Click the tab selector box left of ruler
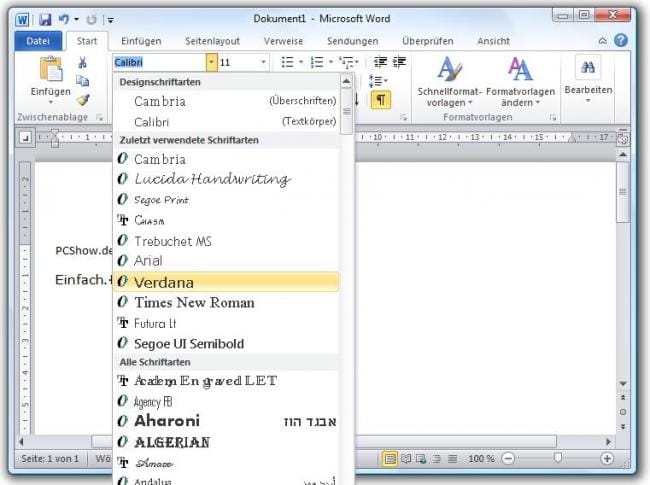 pos(25,138)
